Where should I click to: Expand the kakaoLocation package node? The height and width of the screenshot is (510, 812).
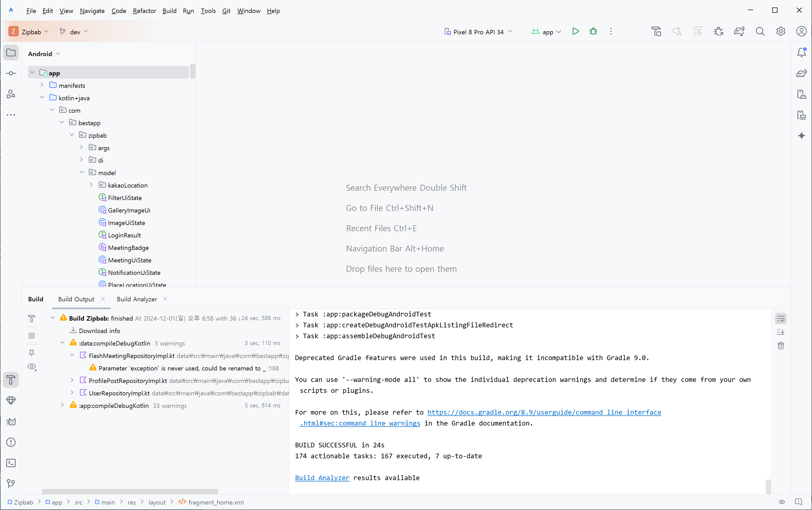[91, 185]
